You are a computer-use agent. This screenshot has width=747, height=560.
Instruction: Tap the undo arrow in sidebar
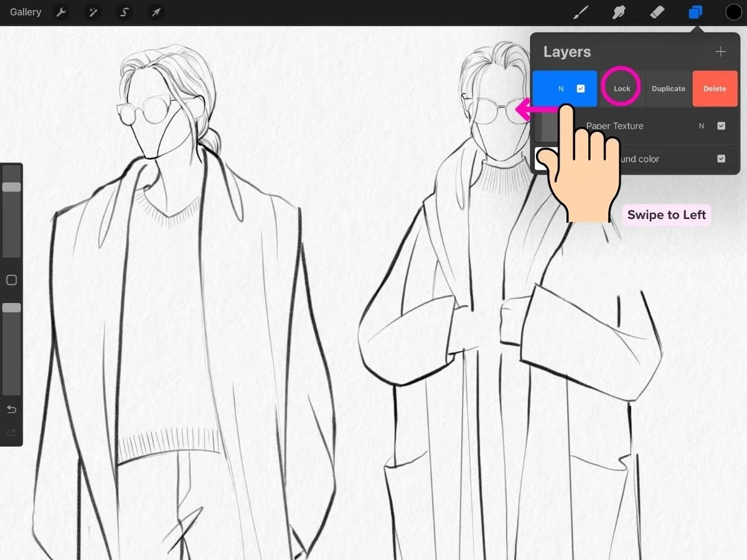coord(11,409)
